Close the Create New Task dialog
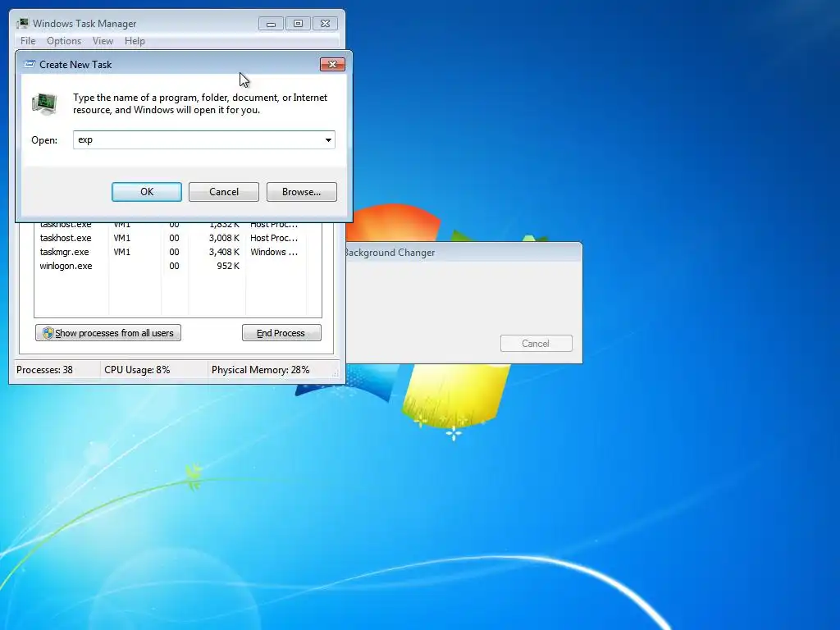 coord(332,64)
